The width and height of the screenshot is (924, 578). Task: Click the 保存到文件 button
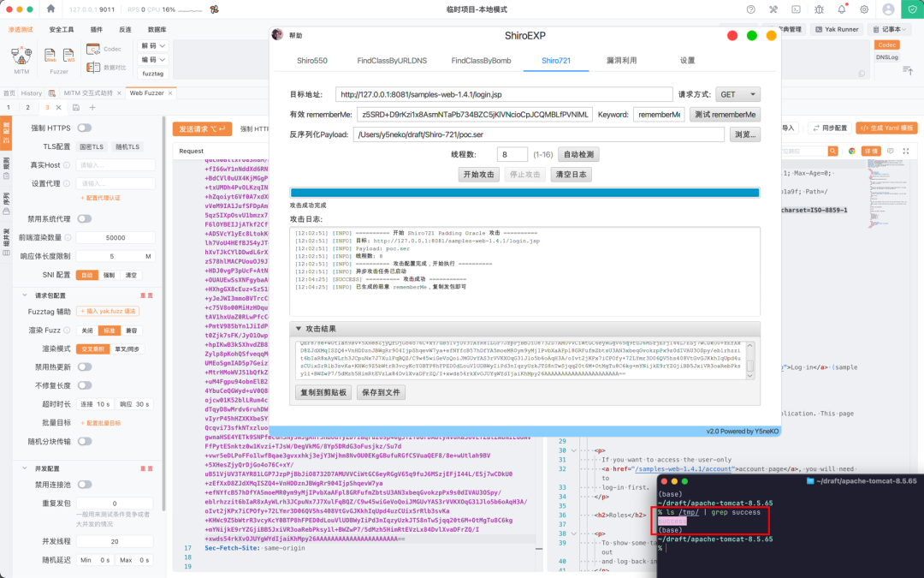click(x=381, y=392)
